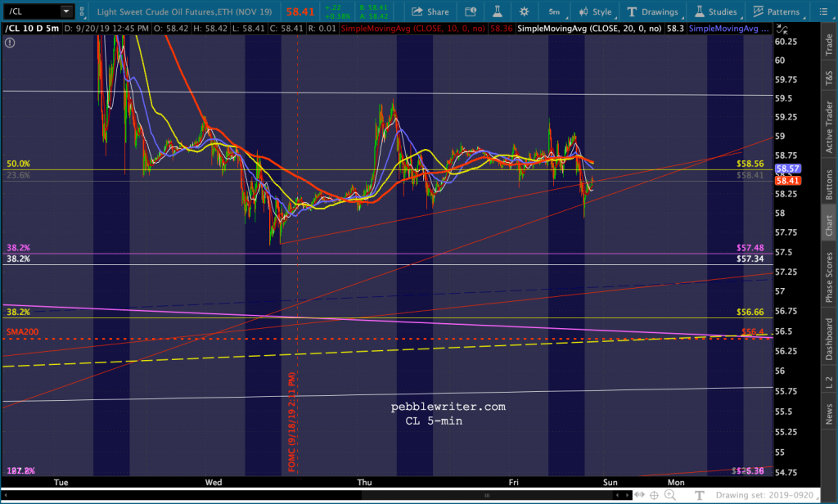The width and height of the screenshot is (838, 504).
Task: Open the News side tab
Action: click(x=829, y=414)
